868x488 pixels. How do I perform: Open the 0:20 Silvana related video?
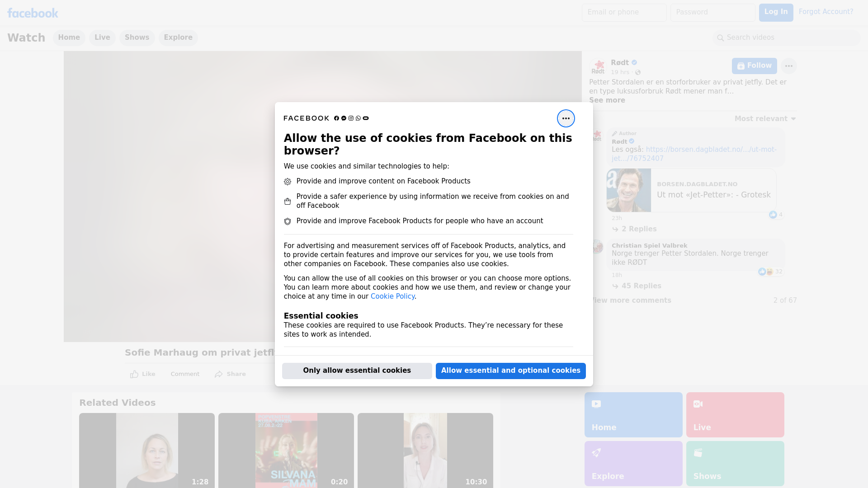(286, 450)
